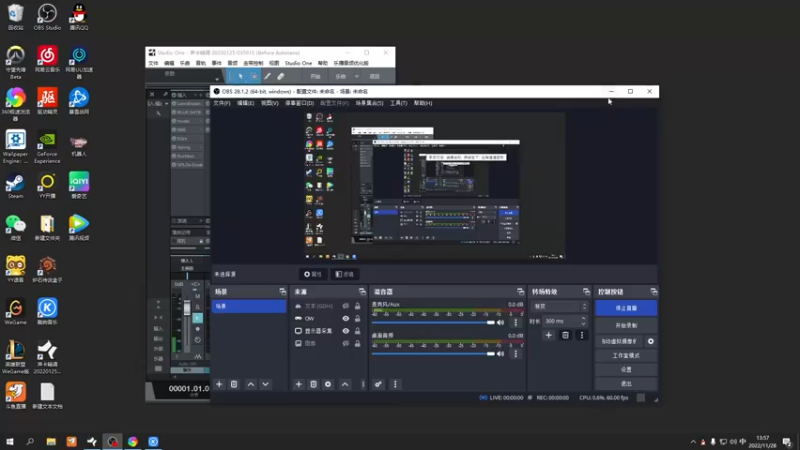The image size is (800, 450).
Task: Open advanced audio properties gears in Audio Mixer
Action: pyautogui.click(x=378, y=384)
